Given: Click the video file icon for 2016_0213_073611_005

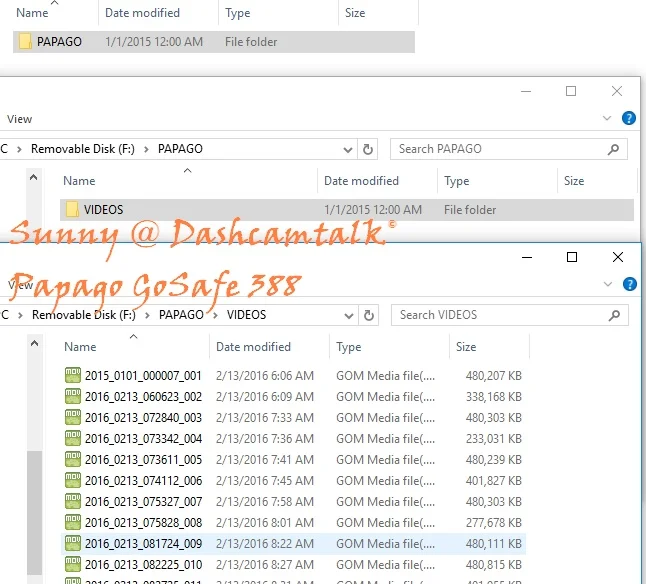Looking at the screenshot, I should click(73, 460).
